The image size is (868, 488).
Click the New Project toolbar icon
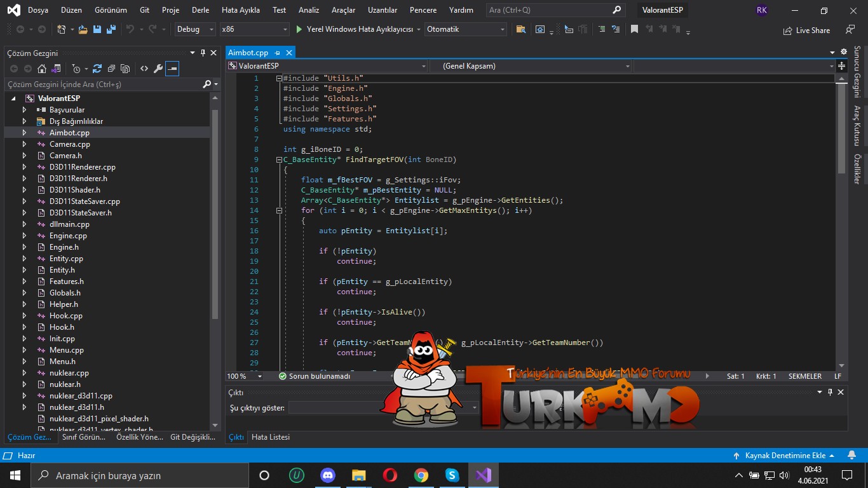coord(61,29)
